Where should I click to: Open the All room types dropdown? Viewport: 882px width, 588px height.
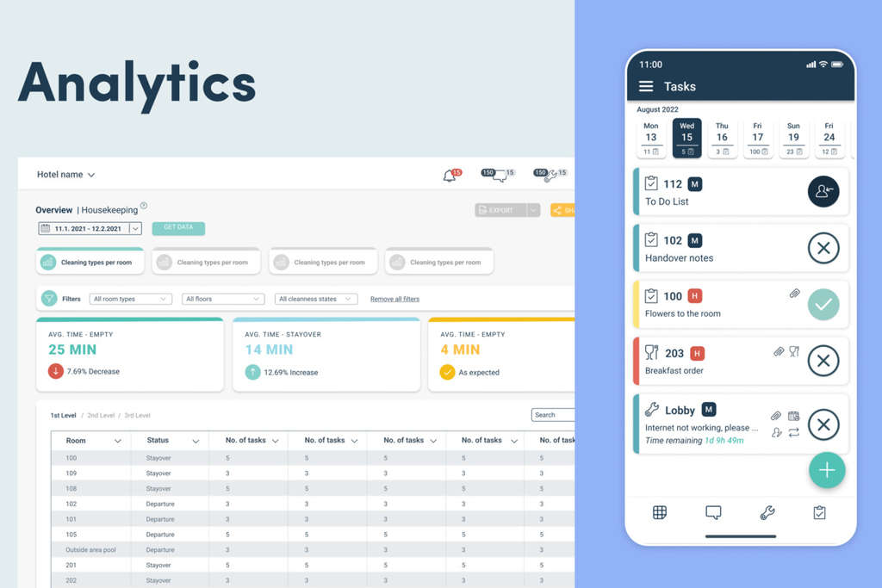[x=130, y=299]
